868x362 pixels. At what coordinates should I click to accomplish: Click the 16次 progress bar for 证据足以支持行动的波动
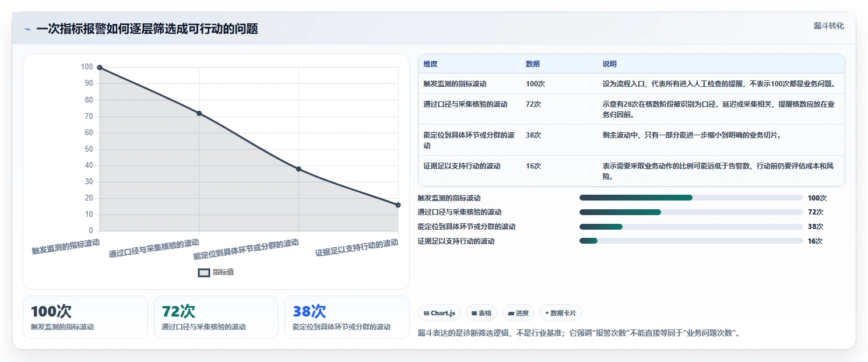(x=691, y=241)
